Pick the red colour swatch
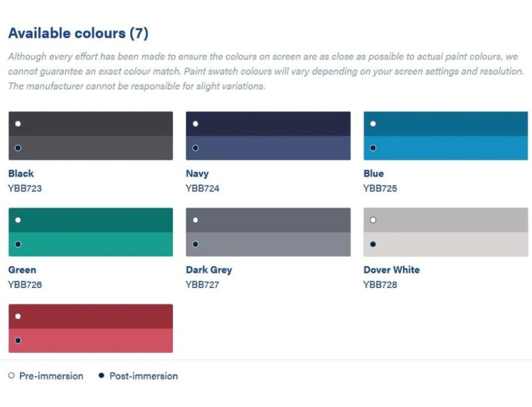The image size is (532, 407). coord(91,328)
